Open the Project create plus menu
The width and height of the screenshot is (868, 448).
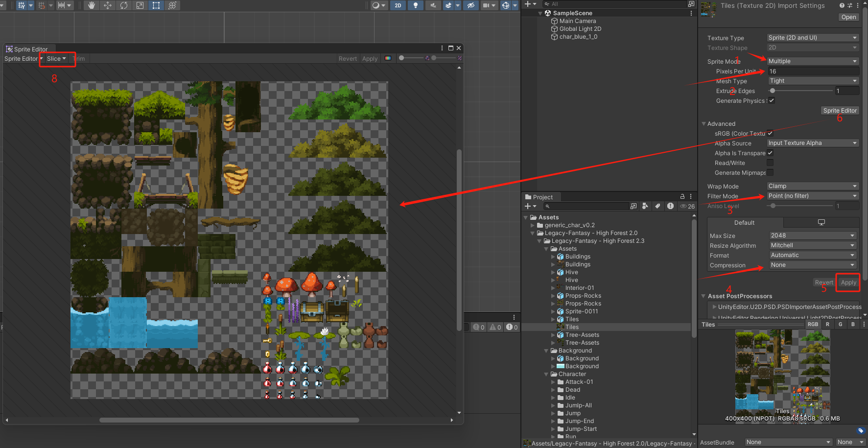tap(530, 206)
